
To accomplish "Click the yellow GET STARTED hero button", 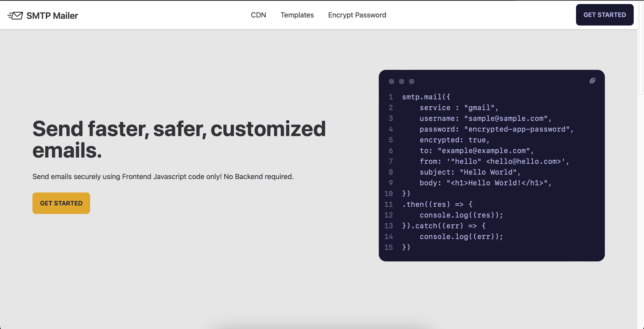I will tap(61, 203).
